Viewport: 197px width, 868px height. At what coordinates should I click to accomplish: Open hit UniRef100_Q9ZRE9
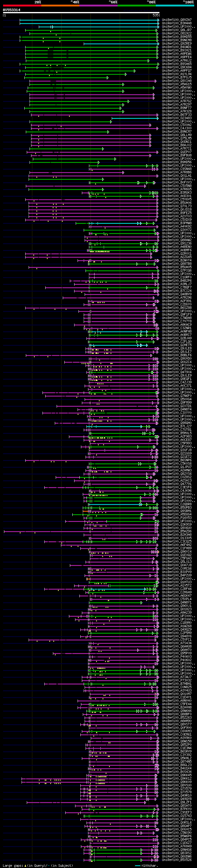pyautogui.click(x=176, y=43)
